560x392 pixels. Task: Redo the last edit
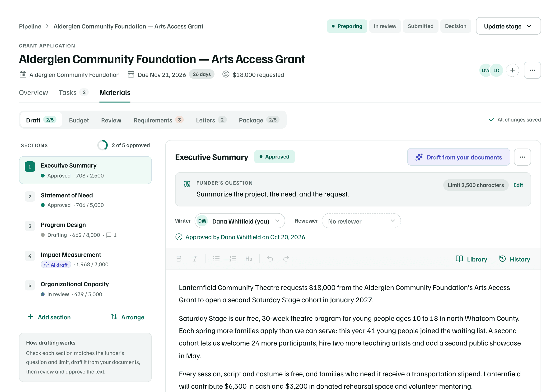[x=286, y=259]
